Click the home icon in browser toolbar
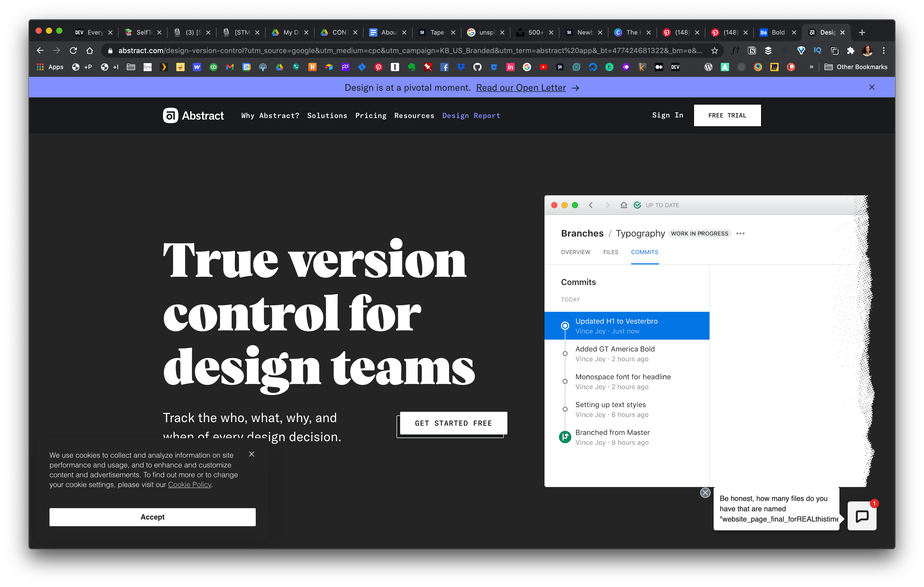The width and height of the screenshot is (924, 587). click(90, 51)
